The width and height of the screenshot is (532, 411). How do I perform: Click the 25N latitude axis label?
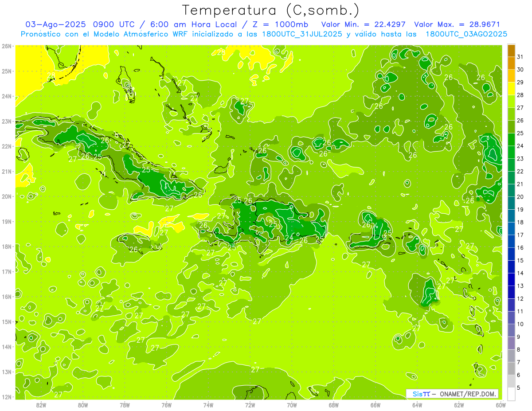[7, 71]
